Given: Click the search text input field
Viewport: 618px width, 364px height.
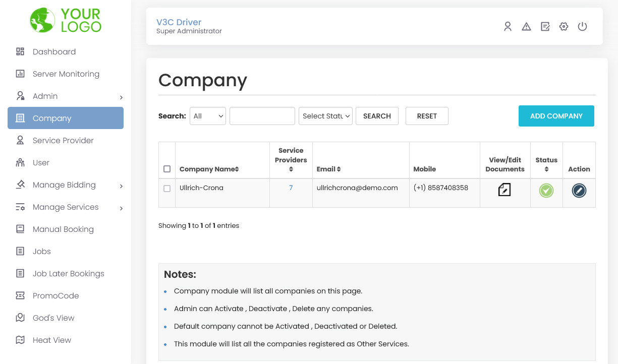Looking at the screenshot, I should tap(262, 115).
